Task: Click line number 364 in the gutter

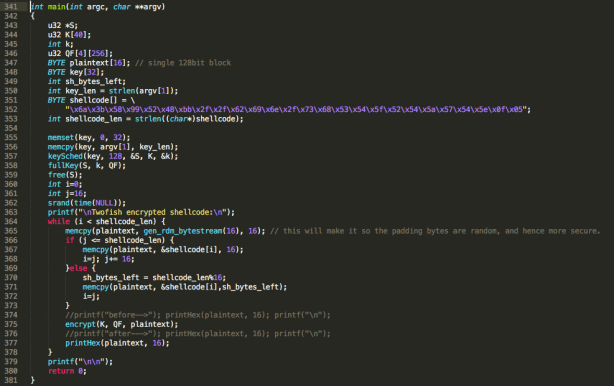Action: coord(11,222)
